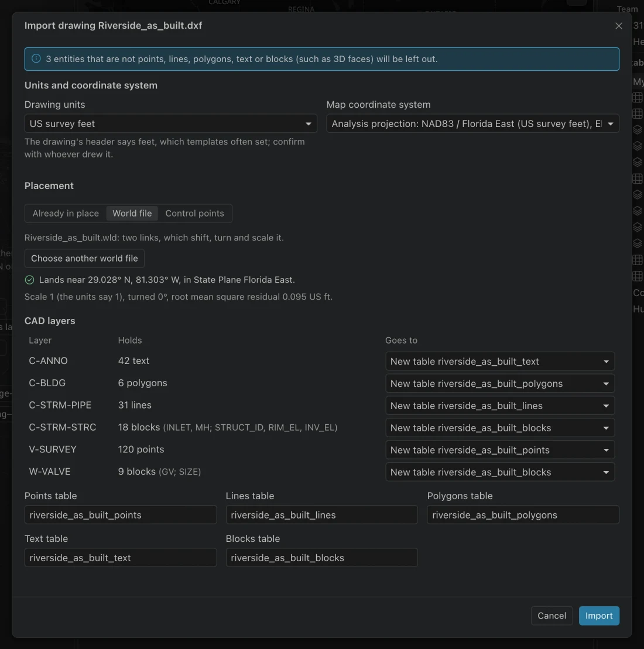Image resolution: width=644 pixels, height=649 pixels.
Task: Click the Blocks table name field
Action: [322, 558]
